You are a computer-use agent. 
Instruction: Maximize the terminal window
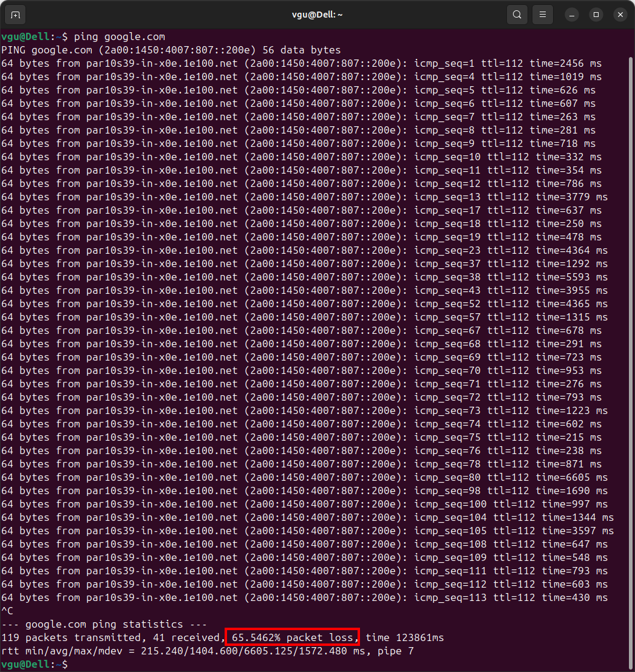coord(596,15)
